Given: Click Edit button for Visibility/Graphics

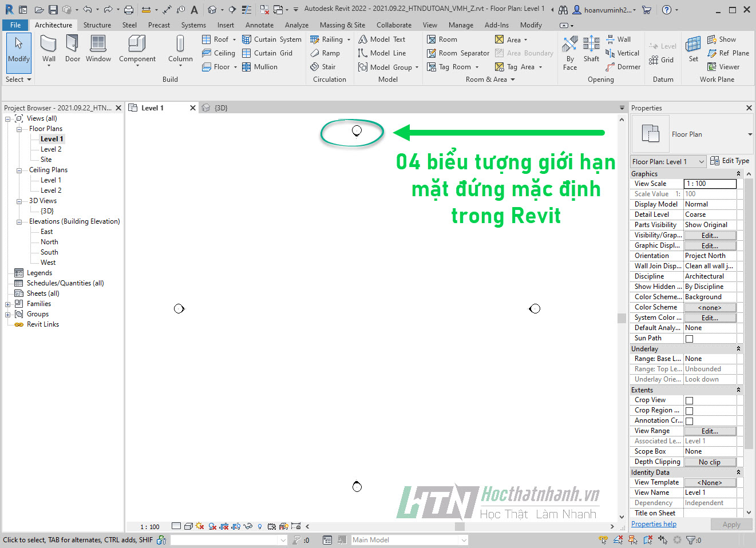Looking at the screenshot, I should click(710, 236).
